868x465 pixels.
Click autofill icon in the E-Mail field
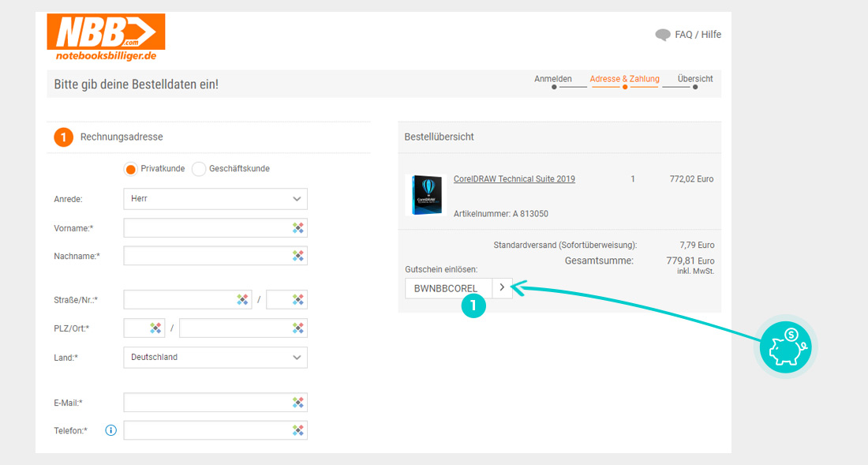pyautogui.click(x=297, y=403)
